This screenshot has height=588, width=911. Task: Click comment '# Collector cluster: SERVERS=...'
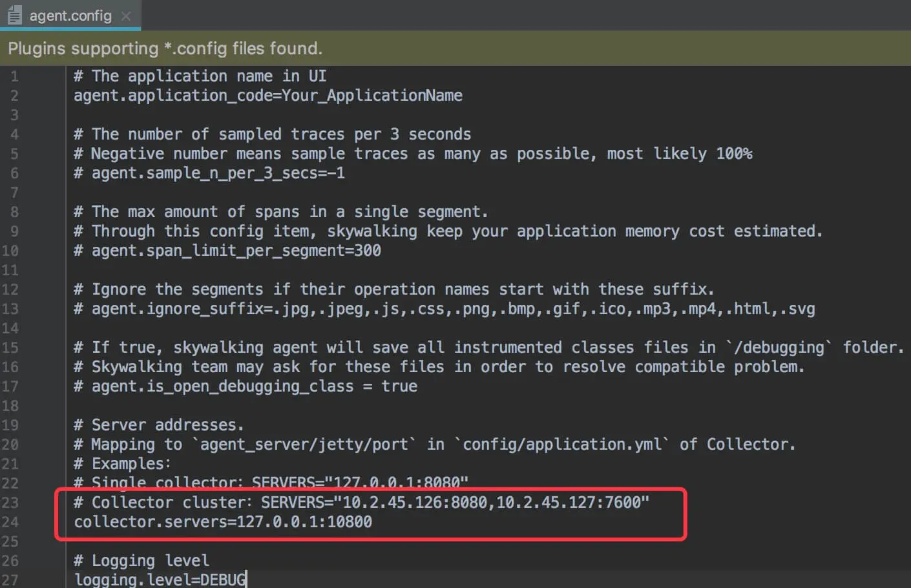(361, 503)
